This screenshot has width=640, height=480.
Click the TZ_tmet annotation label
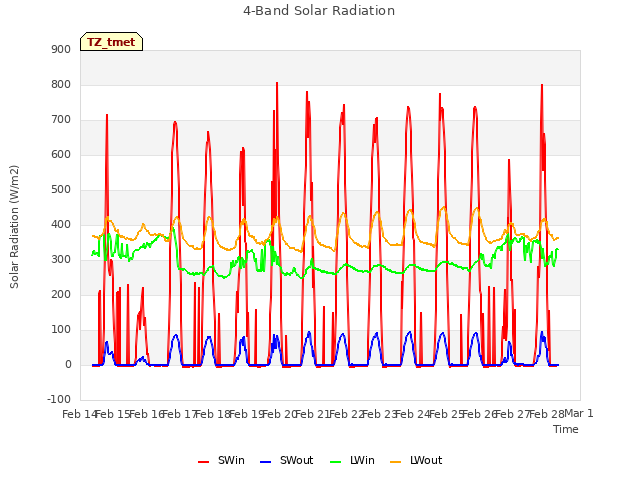111,42
